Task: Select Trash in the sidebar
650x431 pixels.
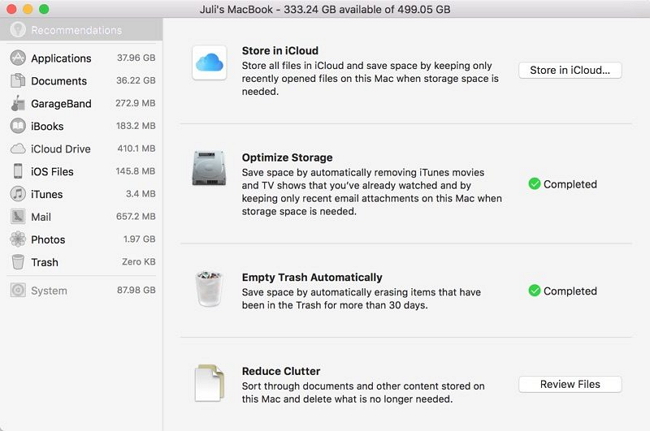Action: pos(81,262)
